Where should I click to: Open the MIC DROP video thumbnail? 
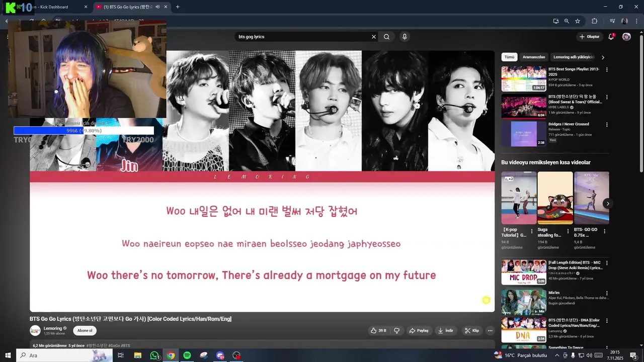pyautogui.click(x=524, y=272)
